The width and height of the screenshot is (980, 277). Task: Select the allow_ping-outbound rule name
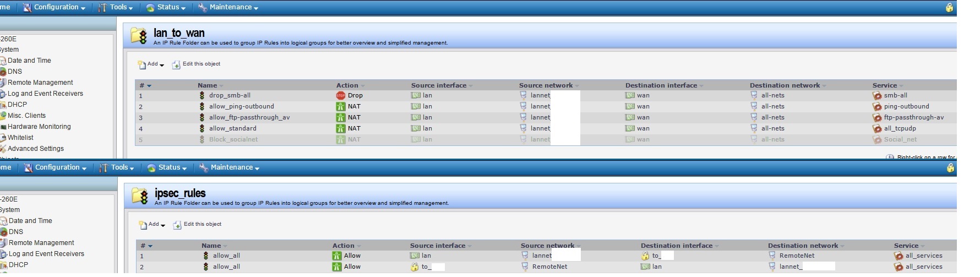click(241, 107)
